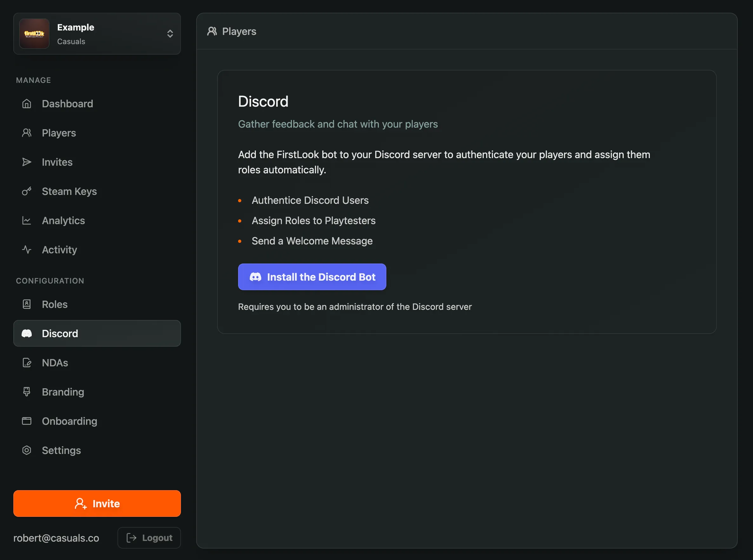Click the Example game logo thumbnail
Viewport: 753px width, 560px height.
pyautogui.click(x=34, y=34)
